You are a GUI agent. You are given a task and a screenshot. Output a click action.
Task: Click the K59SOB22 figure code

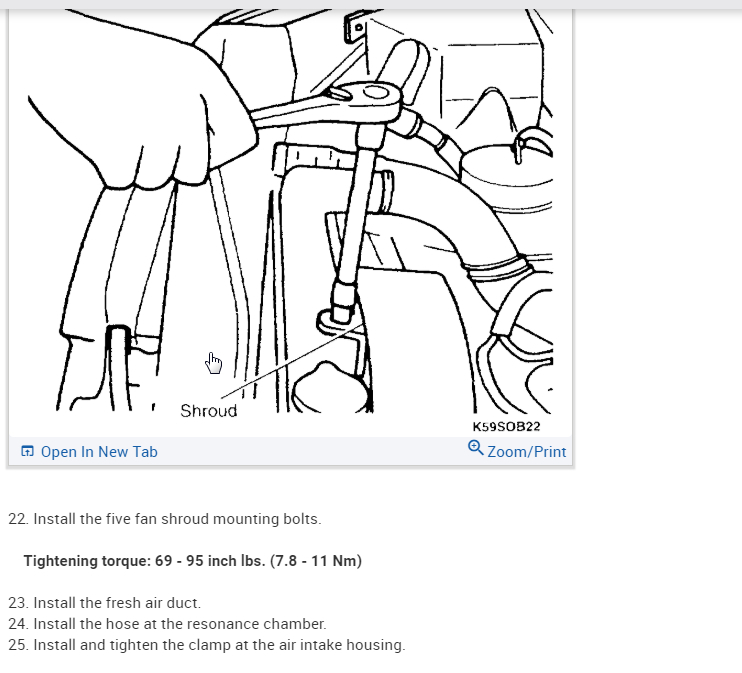tap(506, 427)
